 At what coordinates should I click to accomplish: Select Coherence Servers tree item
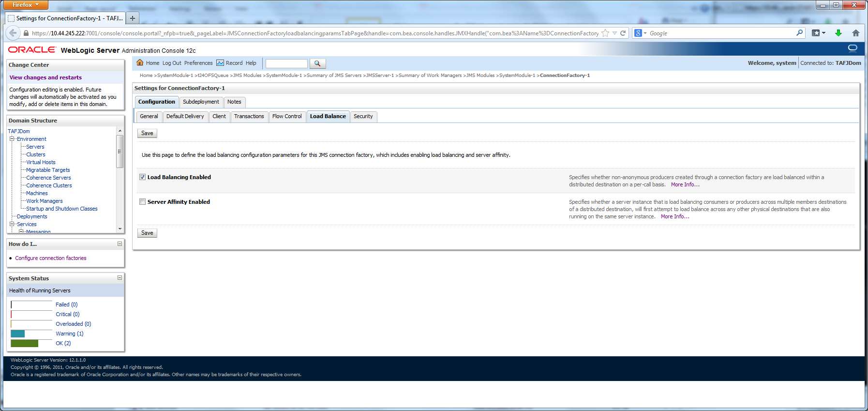[x=48, y=178]
